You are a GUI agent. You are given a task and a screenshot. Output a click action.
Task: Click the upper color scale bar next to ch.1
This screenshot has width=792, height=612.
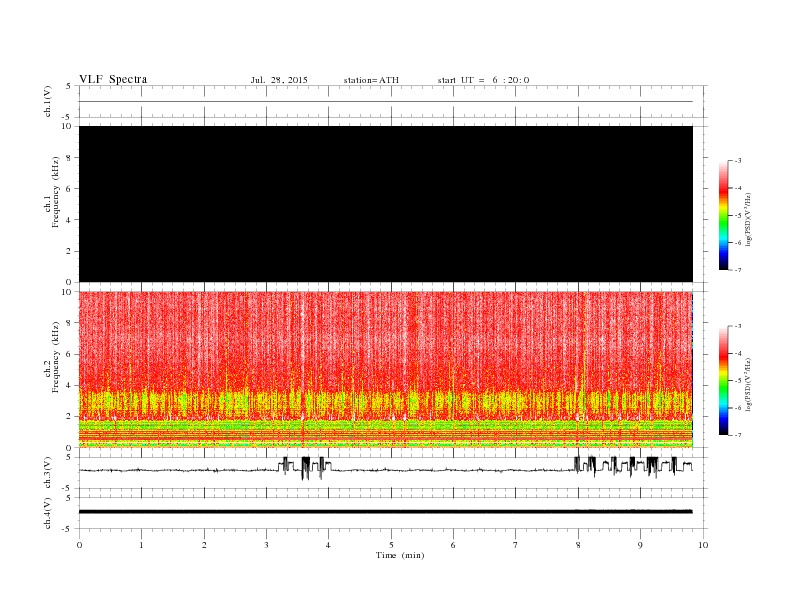[724, 216]
